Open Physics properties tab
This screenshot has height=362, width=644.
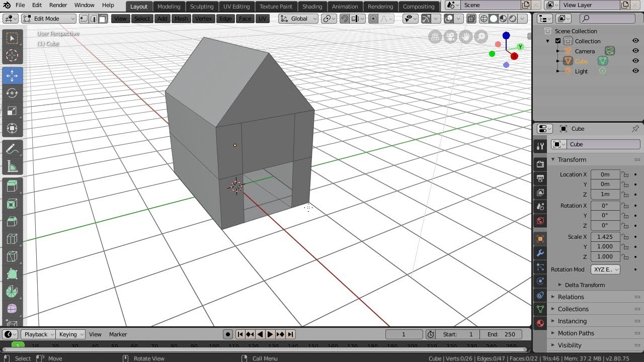tap(540, 281)
